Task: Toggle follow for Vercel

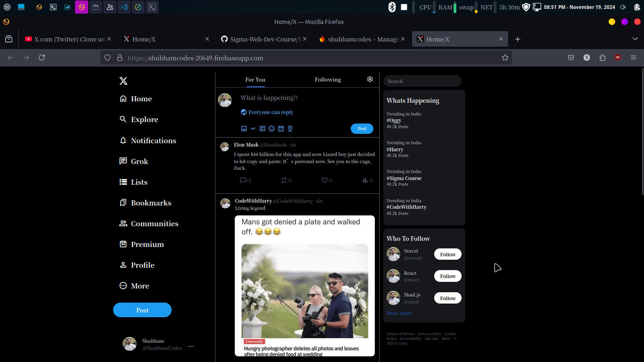Action: 447,255
